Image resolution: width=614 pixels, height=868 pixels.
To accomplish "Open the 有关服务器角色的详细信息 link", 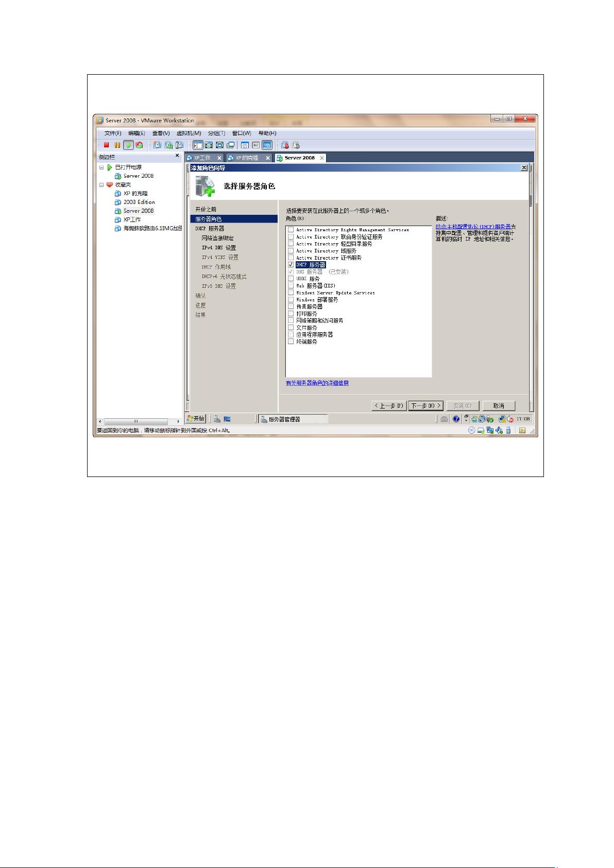I will coord(317,383).
